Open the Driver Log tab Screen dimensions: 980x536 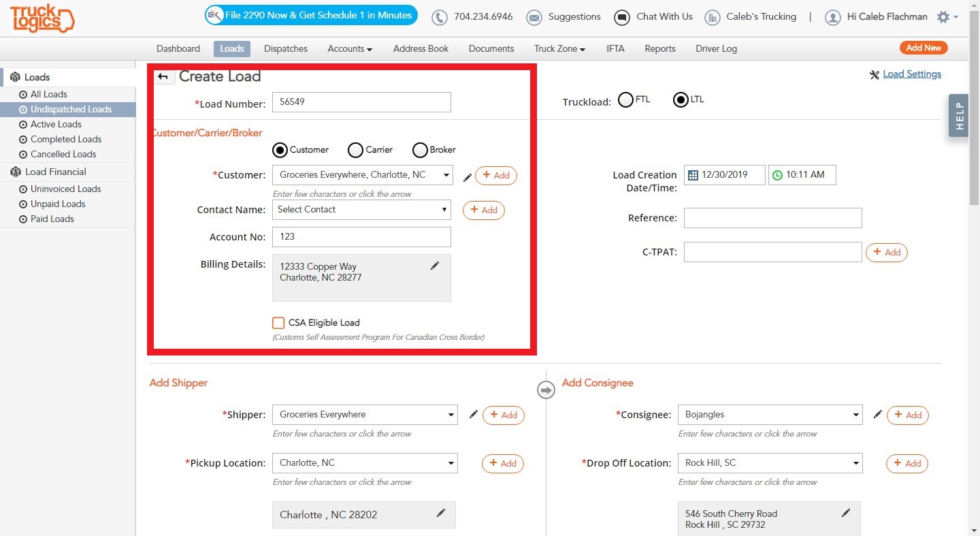[x=716, y=48]
